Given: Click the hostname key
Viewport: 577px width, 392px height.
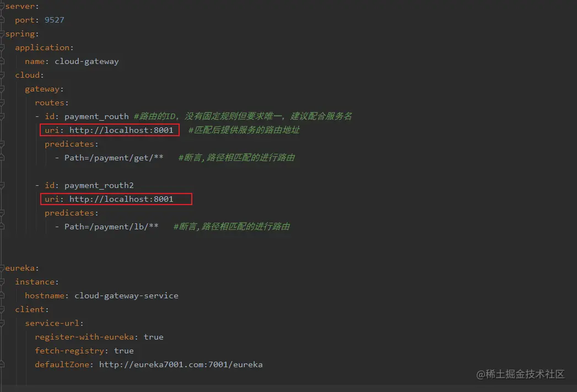Looking at the screenshot, I should click(45, 296).
